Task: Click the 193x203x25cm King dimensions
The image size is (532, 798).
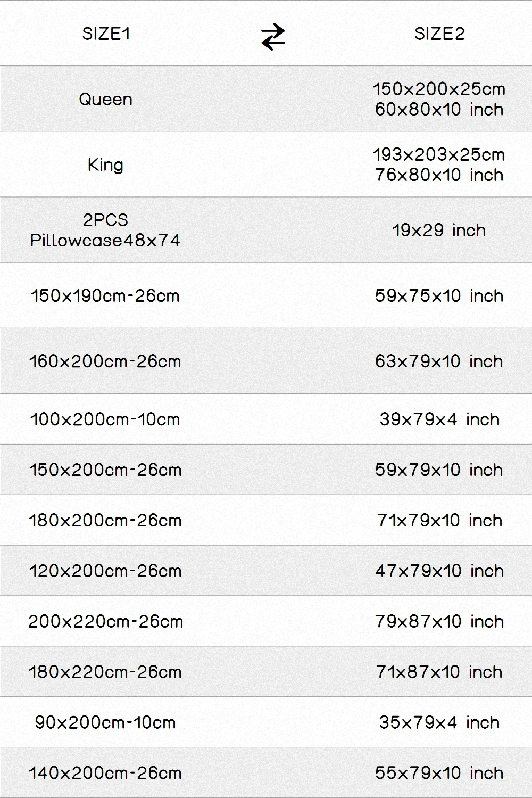Action: pyautogui.click(x=439, y=154)
